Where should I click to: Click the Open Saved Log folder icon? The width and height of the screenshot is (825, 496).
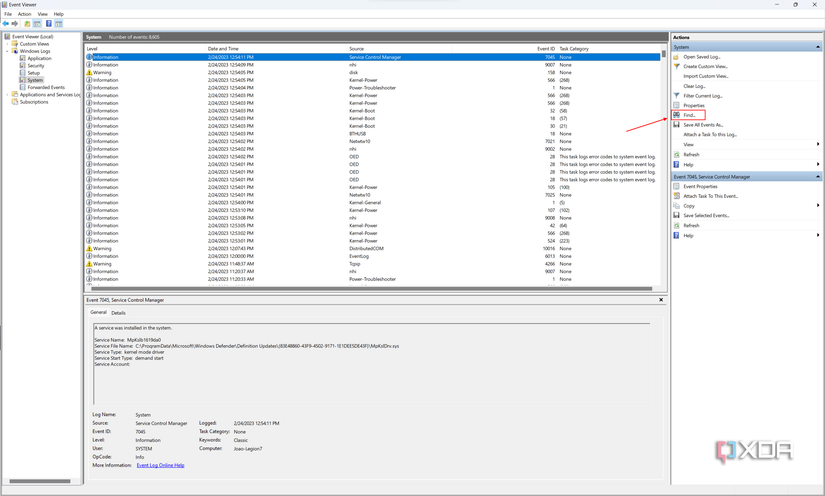pyautogui.click(x=677, y=57)
